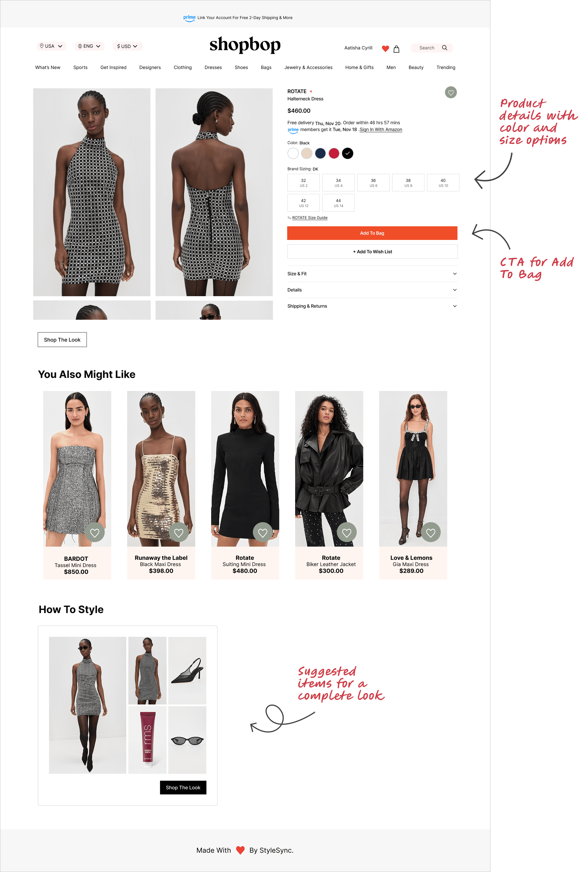Select the red color swatch
This screenshot has width=588, height=872.
(x=334, y=153)
